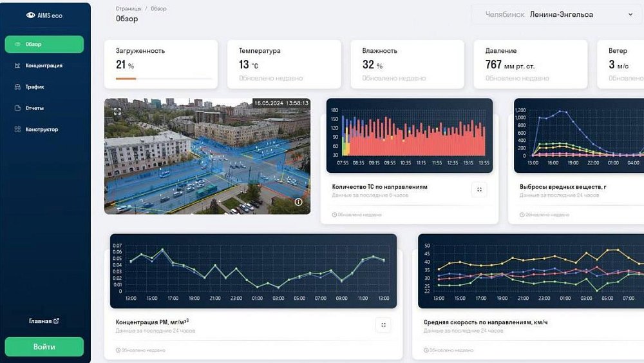Click the Данные за последние 6 часов text
This screenshot has width=644, height=363.
tap(370, 195)
